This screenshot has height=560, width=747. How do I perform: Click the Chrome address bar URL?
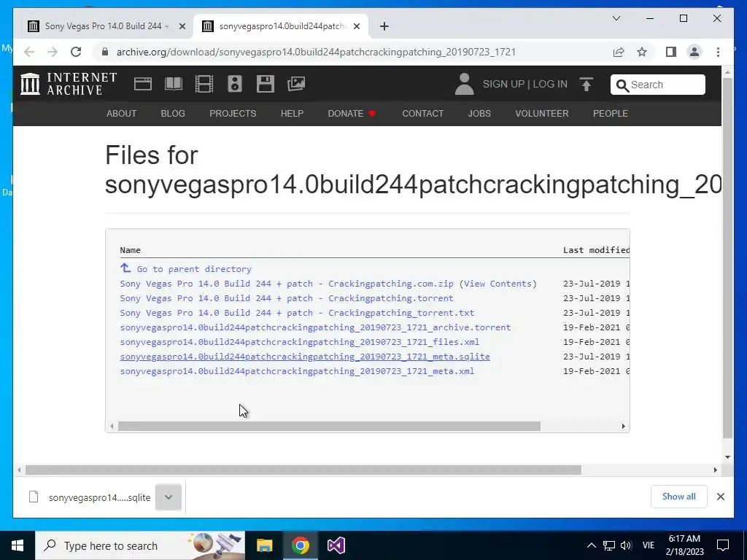(316, 52)
